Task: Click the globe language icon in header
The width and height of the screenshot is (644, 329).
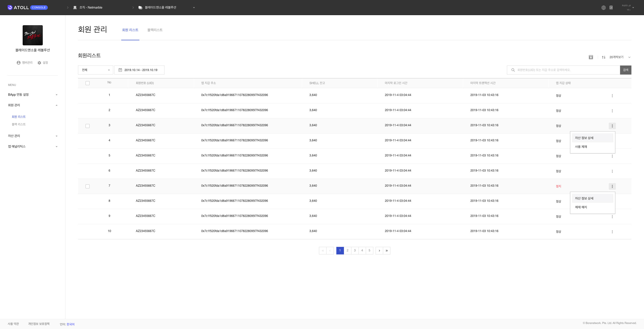Action: coord(603,8)
